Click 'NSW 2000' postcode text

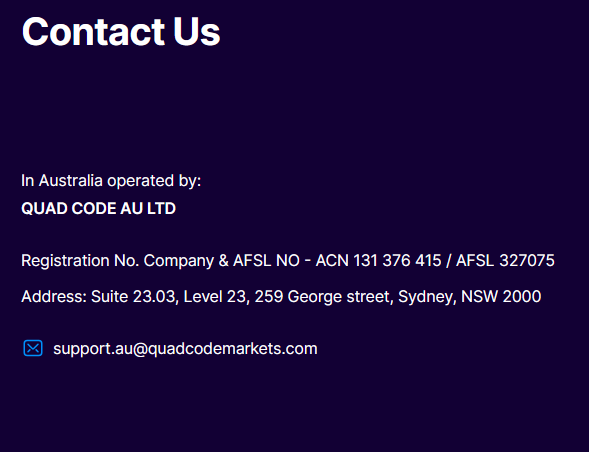(501, 297)
